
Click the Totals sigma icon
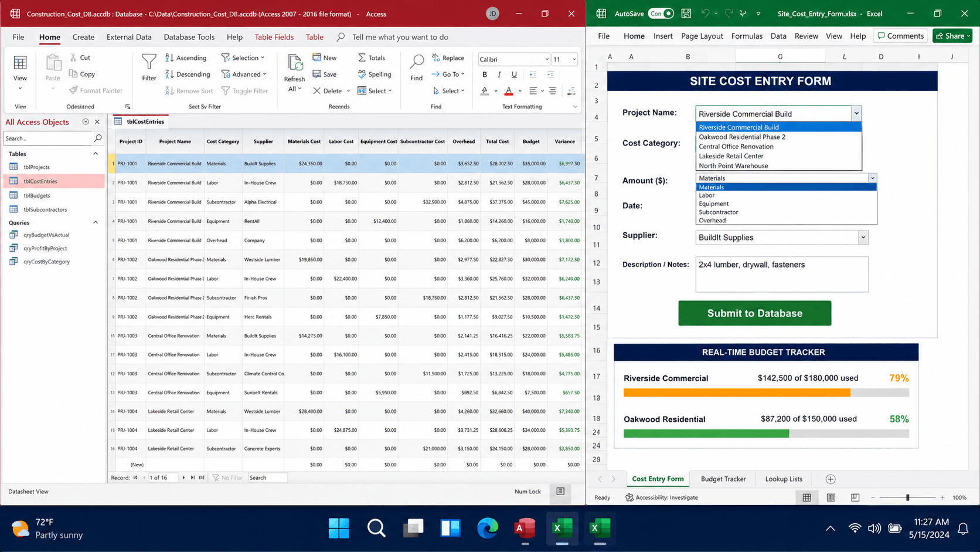pyautogui.click(x=362, y=57)
